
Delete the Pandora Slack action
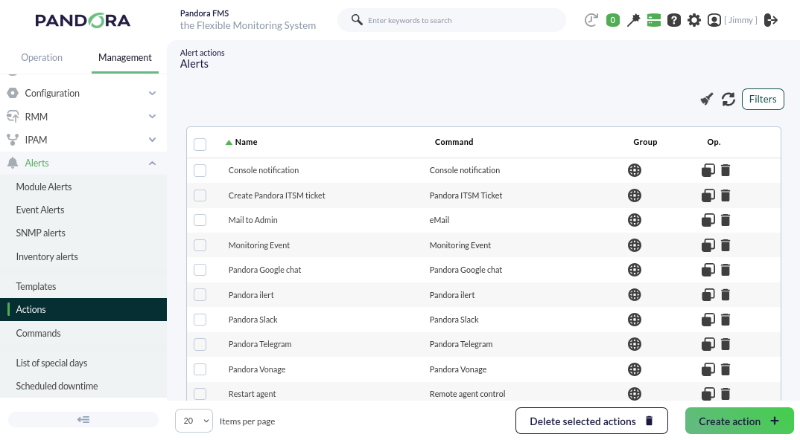coord(726,320)
